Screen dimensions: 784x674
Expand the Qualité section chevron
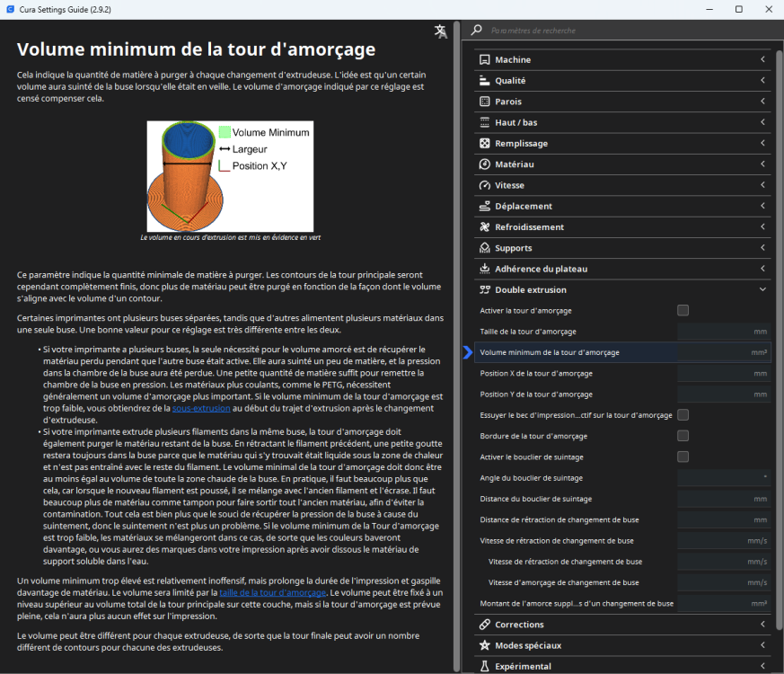(762, 80)
